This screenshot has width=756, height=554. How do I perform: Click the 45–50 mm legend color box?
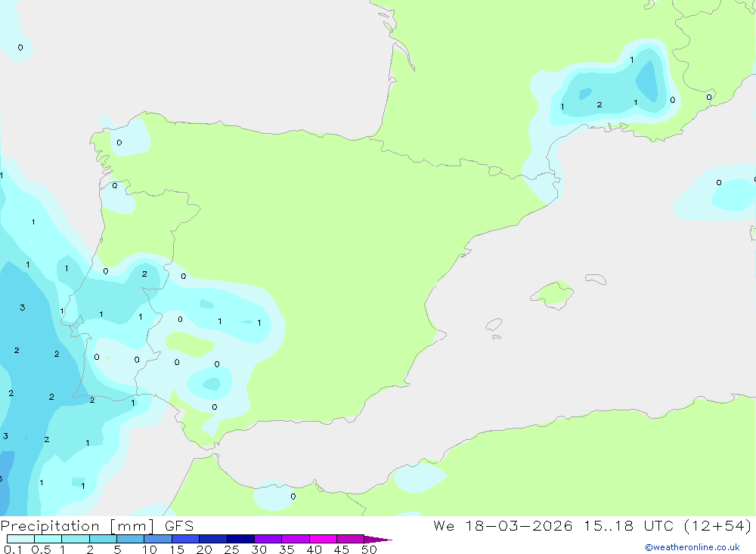pos(351,539)
